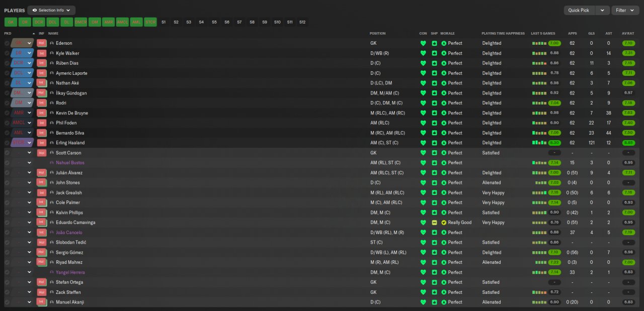Click Erling Haaland's condition heart icon

point(423,143)
